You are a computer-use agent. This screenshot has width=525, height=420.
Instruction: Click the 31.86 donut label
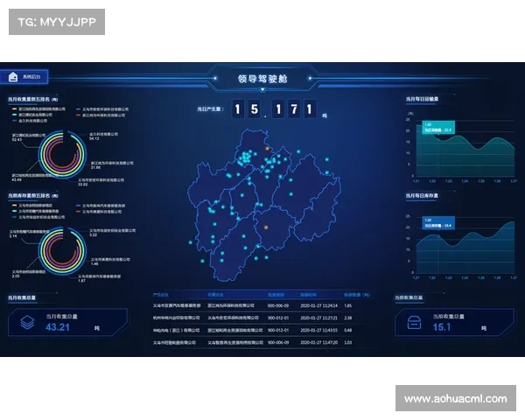(x=95, y=167)
